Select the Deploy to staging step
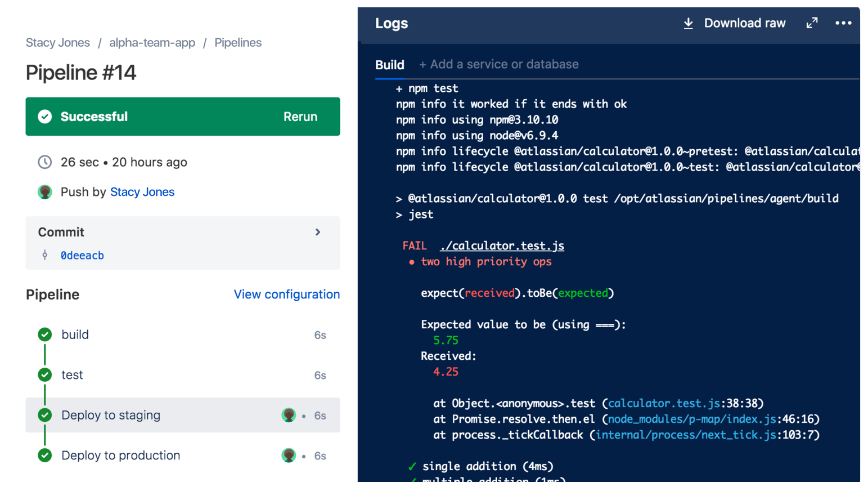The width and height of the screenshot is (868, 482). [183, 415]
